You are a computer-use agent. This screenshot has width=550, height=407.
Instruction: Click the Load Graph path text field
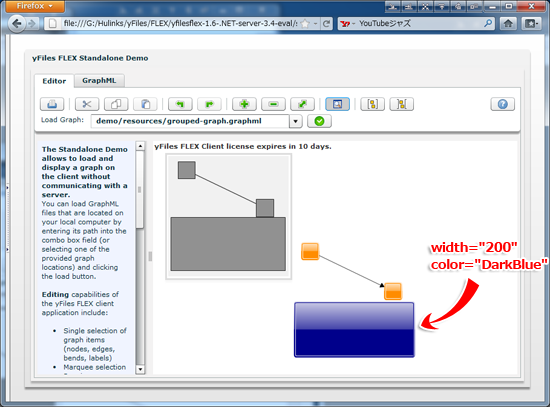click(190, 121)
